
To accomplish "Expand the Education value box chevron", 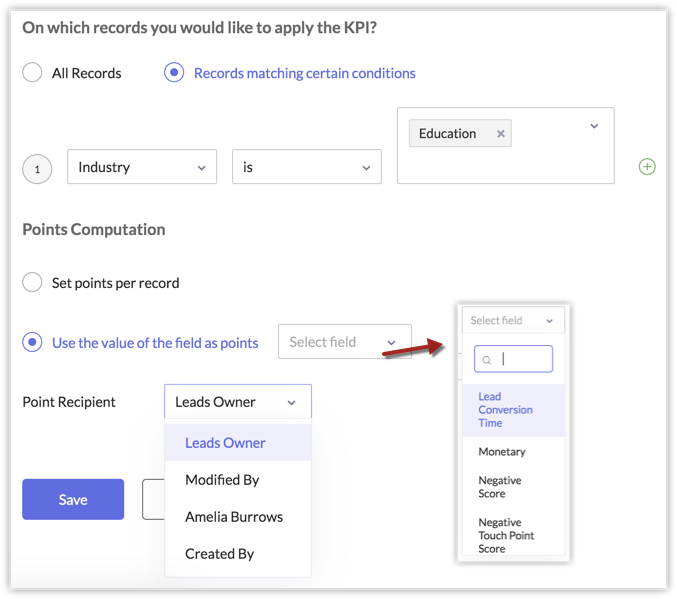I will 594,126.
